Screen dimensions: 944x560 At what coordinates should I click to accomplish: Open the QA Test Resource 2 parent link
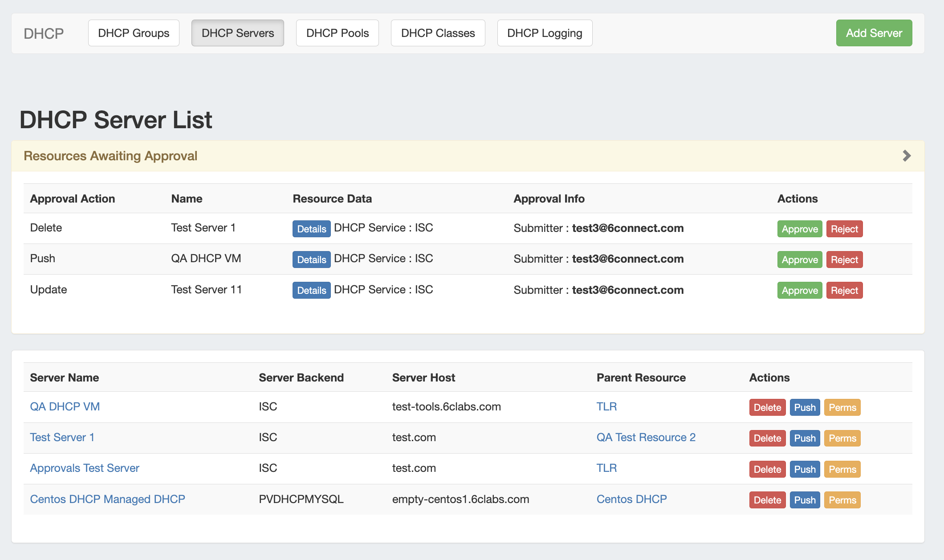[x=646, y=437]
